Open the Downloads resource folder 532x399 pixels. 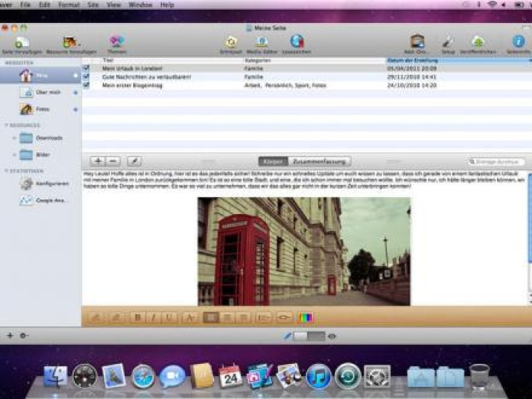pos(41,138)
